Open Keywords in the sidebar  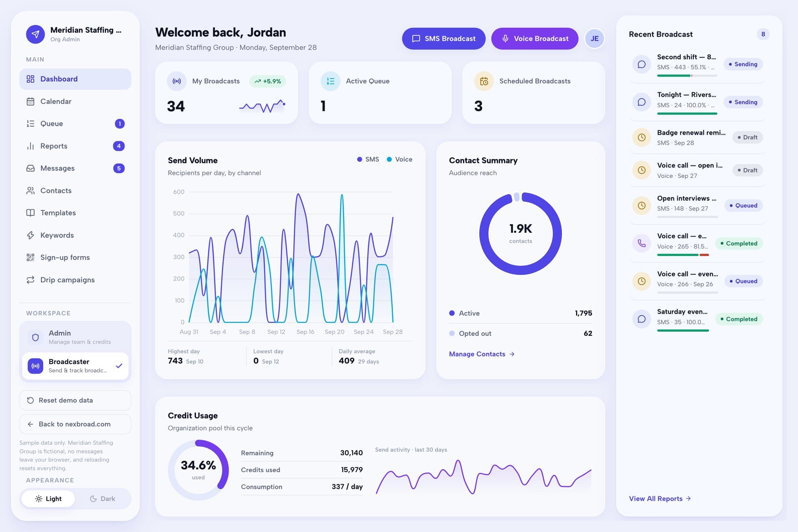click(75, 235)
